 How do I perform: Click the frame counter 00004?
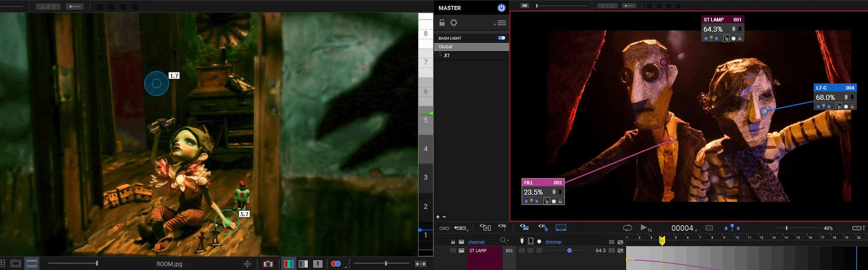click(682, 228)
